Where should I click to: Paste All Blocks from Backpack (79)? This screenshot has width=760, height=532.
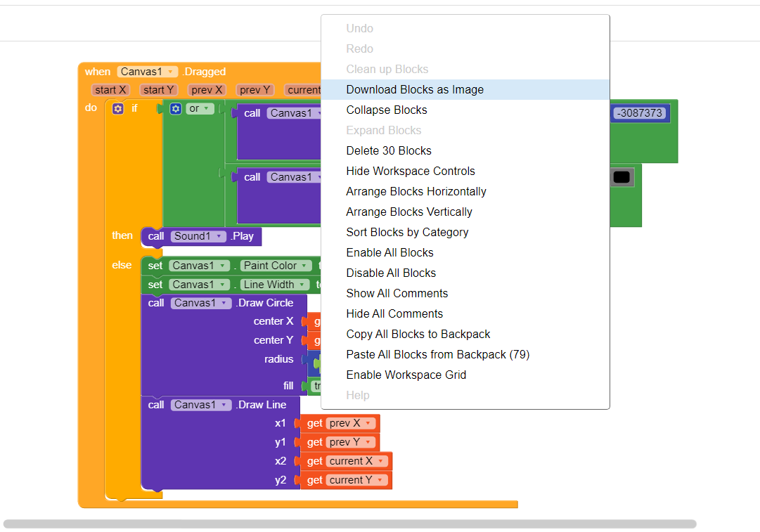(x=437, y=355)
